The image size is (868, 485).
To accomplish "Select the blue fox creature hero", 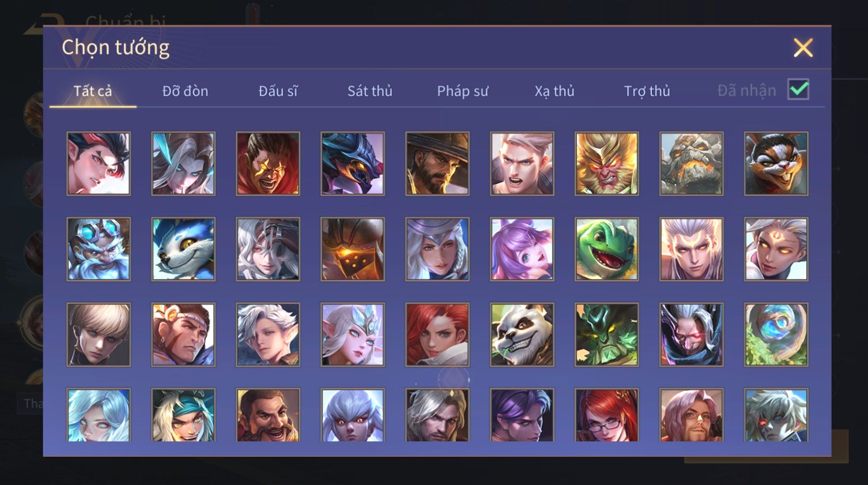I will 183,249.
